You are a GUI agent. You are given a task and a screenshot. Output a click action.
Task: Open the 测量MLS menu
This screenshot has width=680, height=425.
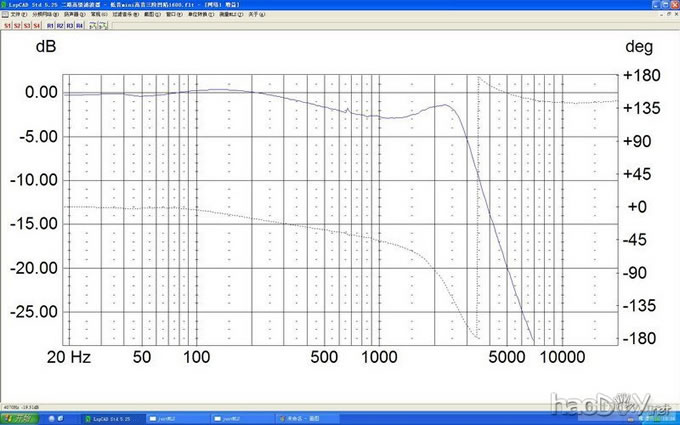pos(227,15)
